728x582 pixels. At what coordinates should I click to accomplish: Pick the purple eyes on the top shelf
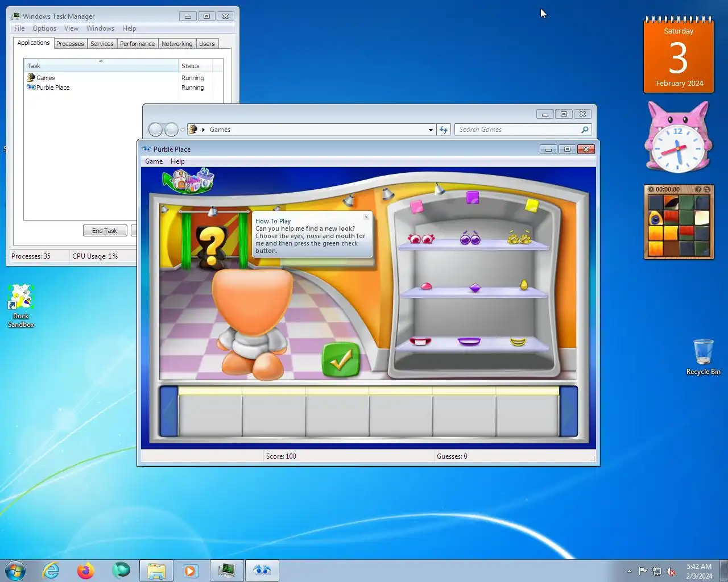pos(470,238)
